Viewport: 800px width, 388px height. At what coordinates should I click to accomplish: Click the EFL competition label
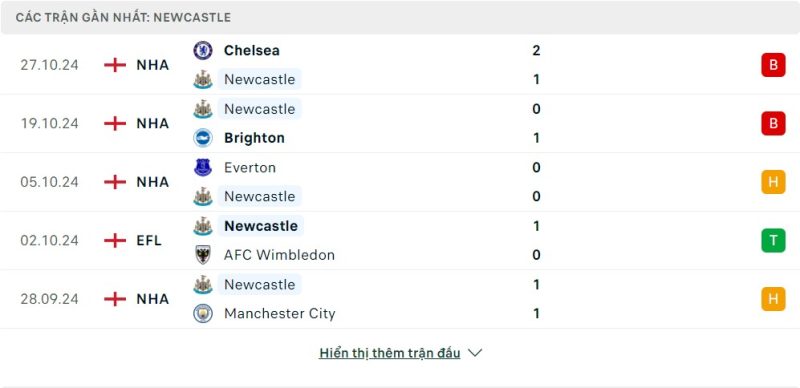click(149, 240)
